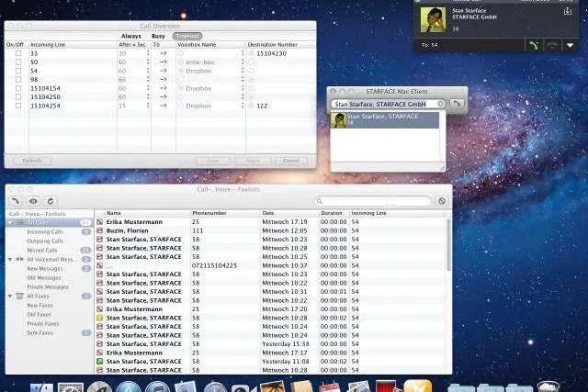This screenshot has height=392, width=588.
Task: Click the magnifier icon in Faxlists search box
Action: point(319,201)
